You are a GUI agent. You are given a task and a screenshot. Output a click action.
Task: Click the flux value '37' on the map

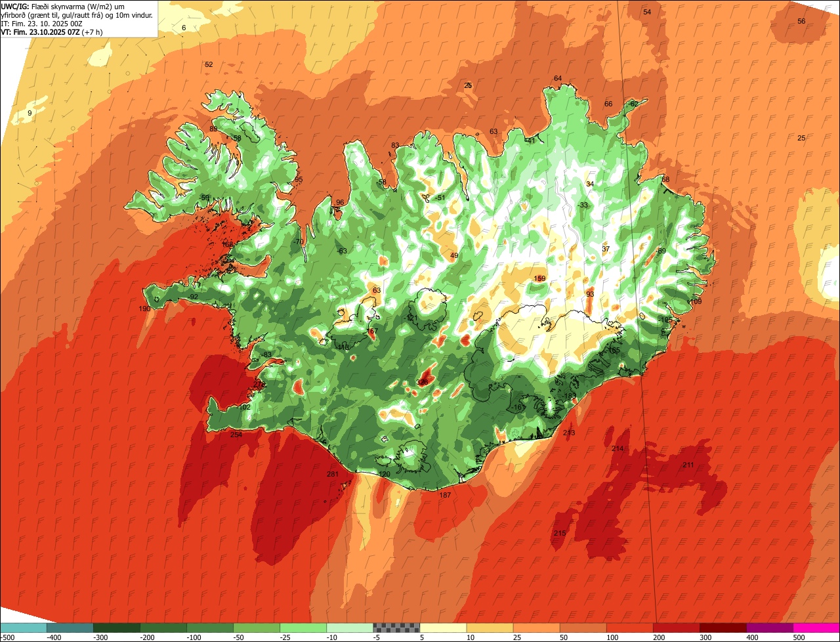pos(606,249)
